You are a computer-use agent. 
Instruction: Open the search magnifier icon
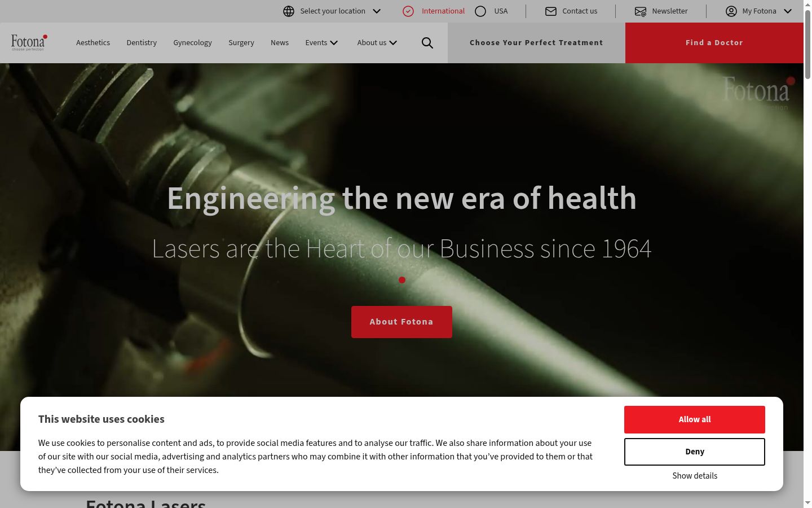tap(427, 43)
